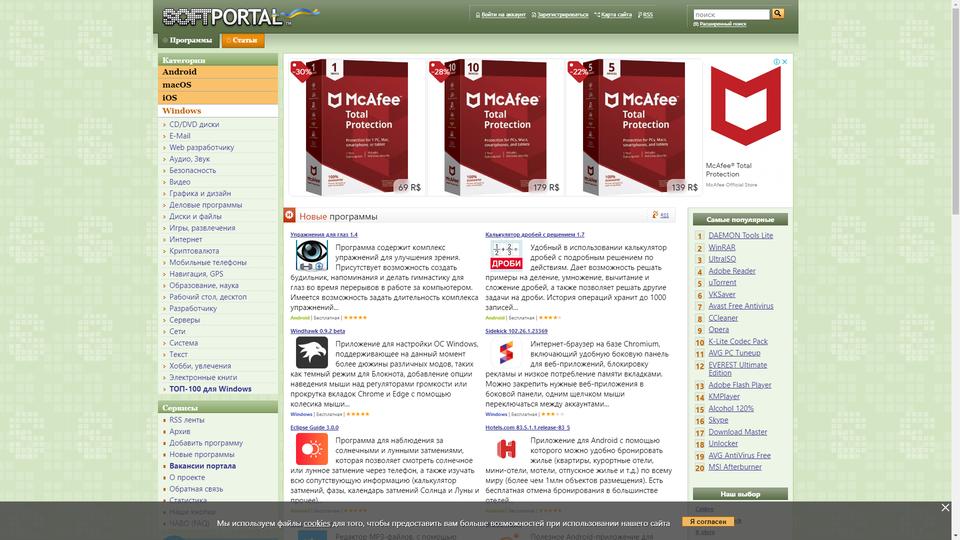The height and width of the screenshot is (540, 960).
Task: Open WinRAR in popular list
Action: coord(722,248)
